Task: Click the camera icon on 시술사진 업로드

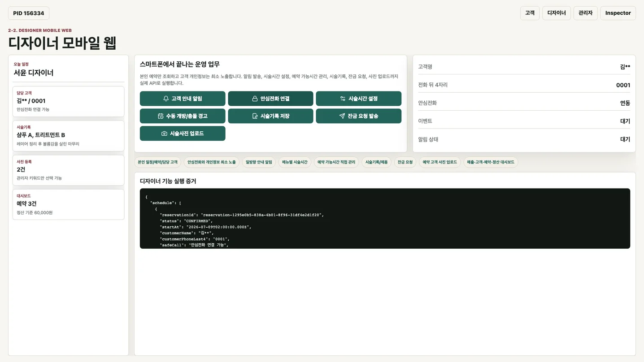Action: coord(164,134)
